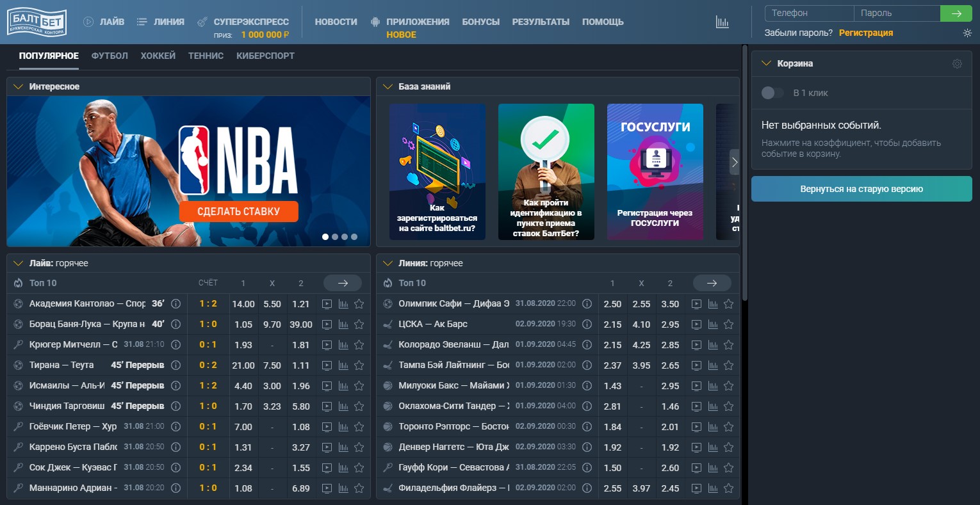
Task: Click the СДЕЛАТЬ СТАВКУ button on NBA banner
Action: click(239, 211)
